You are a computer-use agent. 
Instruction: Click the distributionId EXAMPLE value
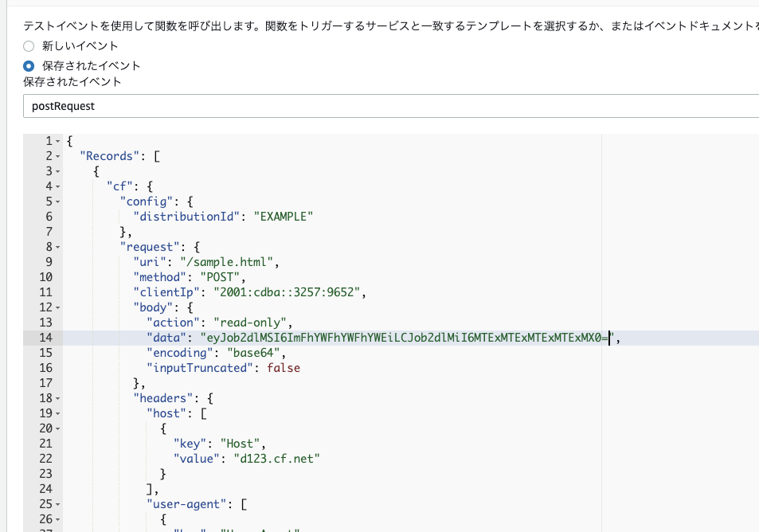pos(283,216)
